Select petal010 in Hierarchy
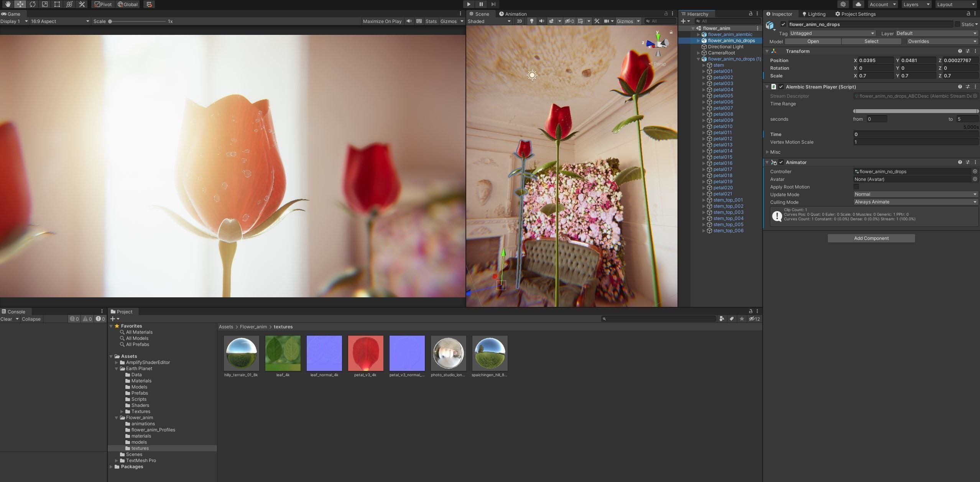This screenshot has width=980, height=482. 722,126
